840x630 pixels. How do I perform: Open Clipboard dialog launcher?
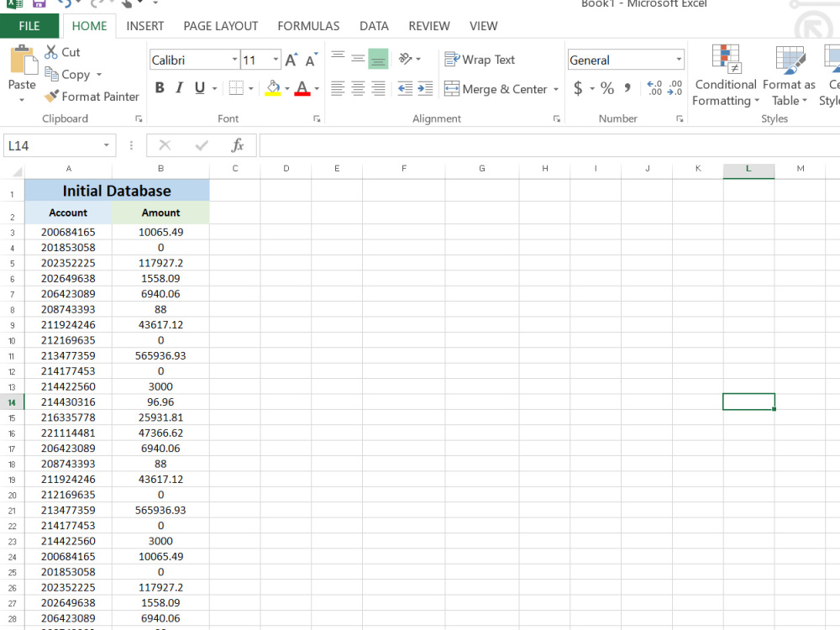[139, 119]
